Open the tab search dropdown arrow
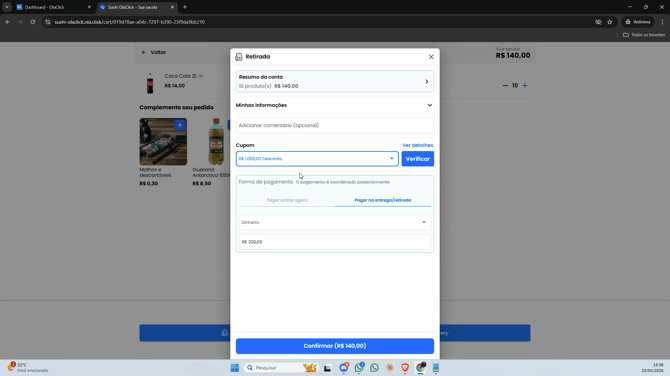670x376 pixels. point(7,7)
